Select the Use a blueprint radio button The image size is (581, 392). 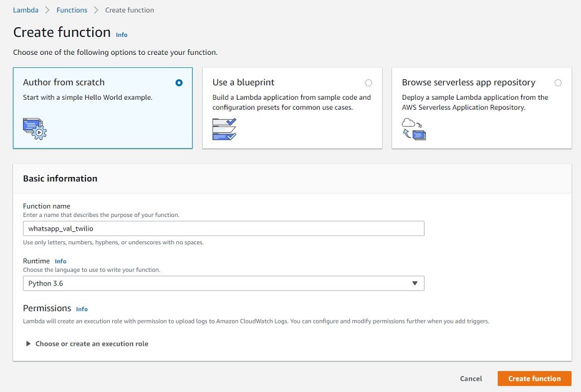click(368, 83)
